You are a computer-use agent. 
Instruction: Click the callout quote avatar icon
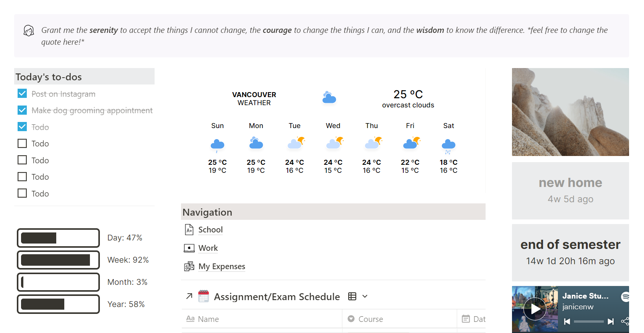(29, 31)
